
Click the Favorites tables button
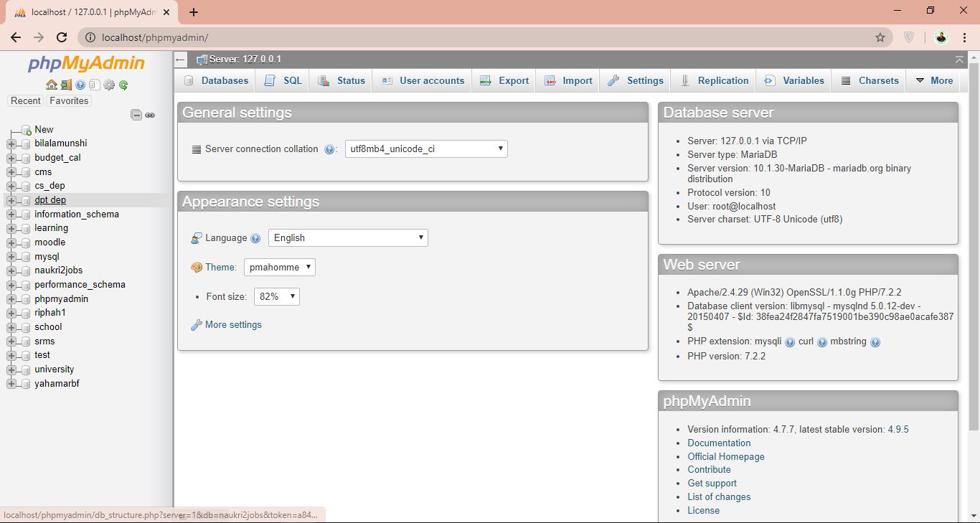point(69,101)
